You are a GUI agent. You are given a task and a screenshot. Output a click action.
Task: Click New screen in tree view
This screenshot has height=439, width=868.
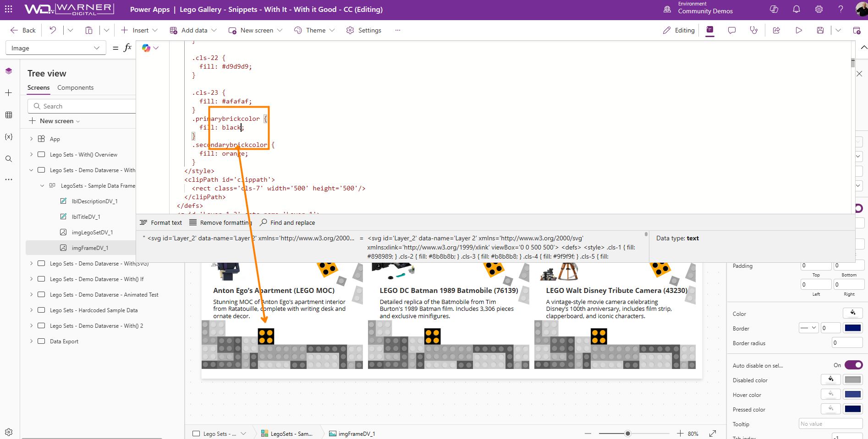[54, 121]
